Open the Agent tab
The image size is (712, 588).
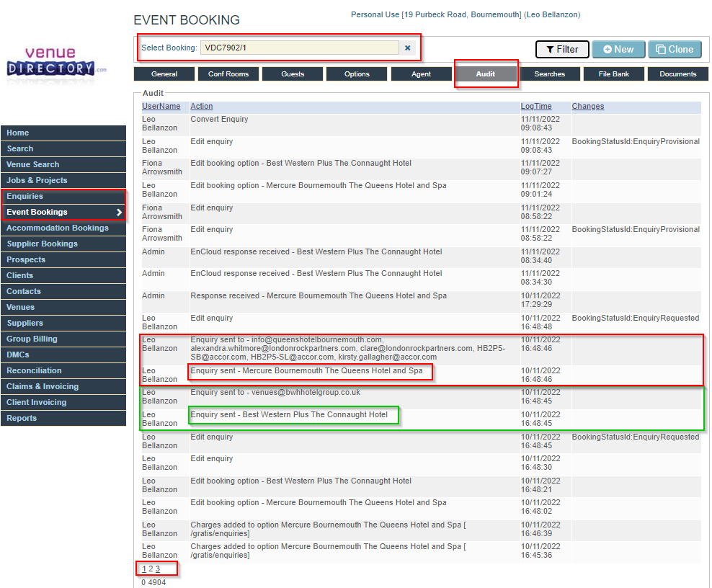421,74
